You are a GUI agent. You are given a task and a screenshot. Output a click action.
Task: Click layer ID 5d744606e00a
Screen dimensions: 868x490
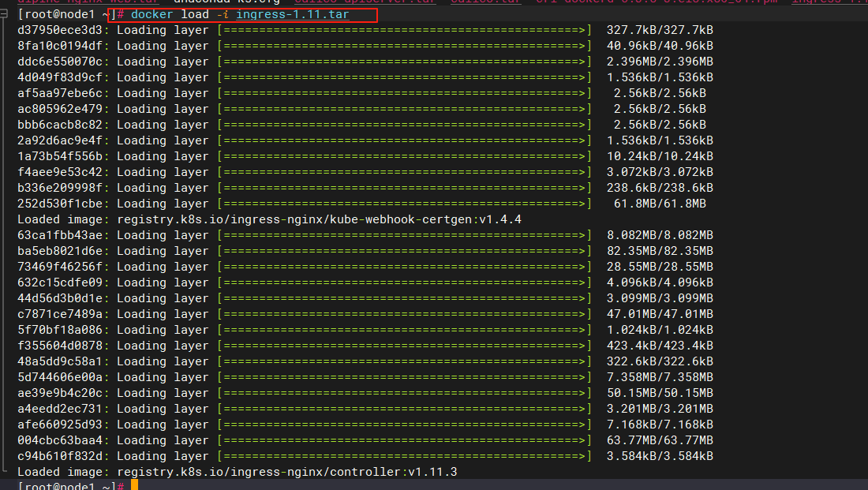point(60,377)
